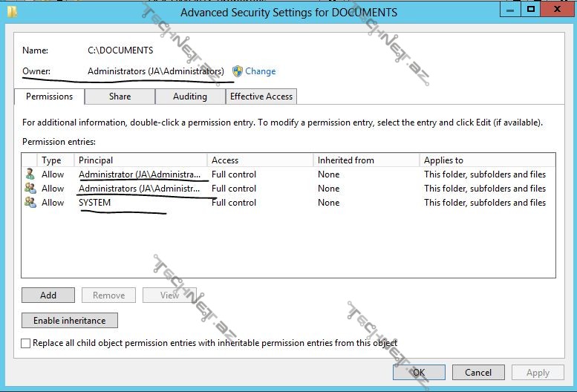This screenshot has height=392, width=577.
Task: Click the group icon for the SYSTEM entry
Action: point(30,203)
